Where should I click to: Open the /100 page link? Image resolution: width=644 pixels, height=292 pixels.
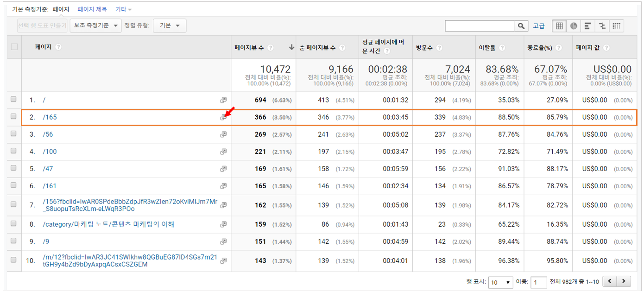click(x=50, y=152)
